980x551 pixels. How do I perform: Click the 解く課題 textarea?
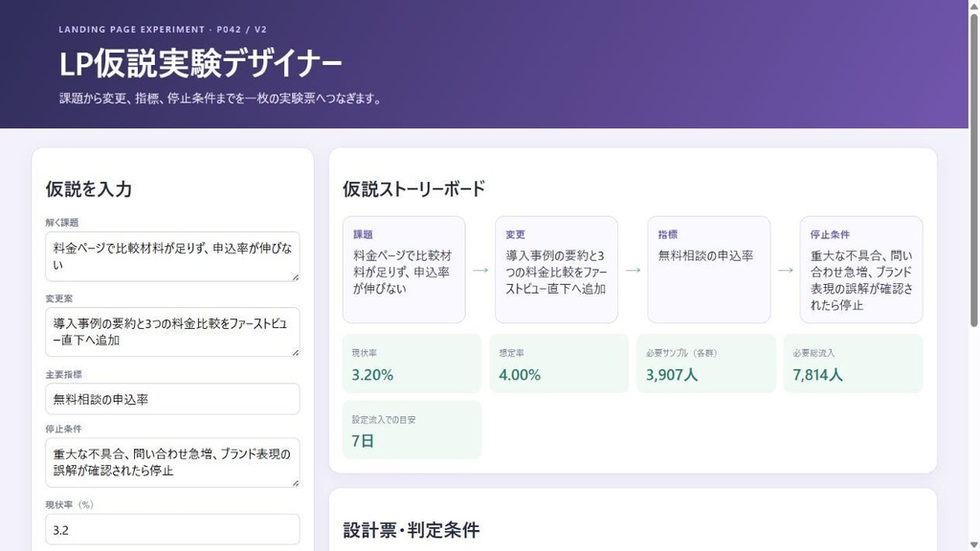[172, 256]
